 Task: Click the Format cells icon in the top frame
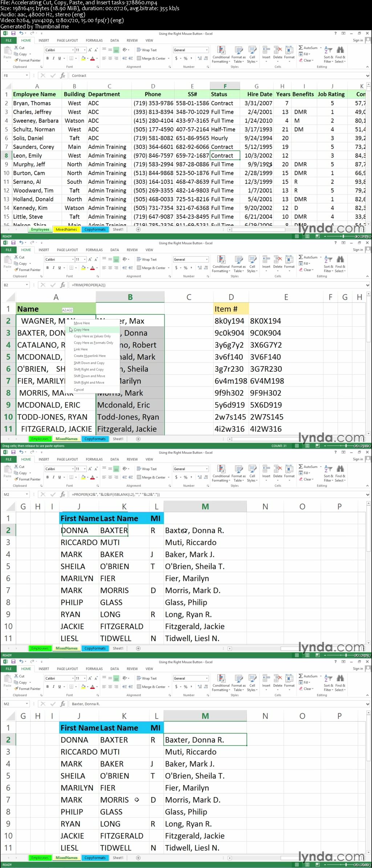tap(289, 50)
